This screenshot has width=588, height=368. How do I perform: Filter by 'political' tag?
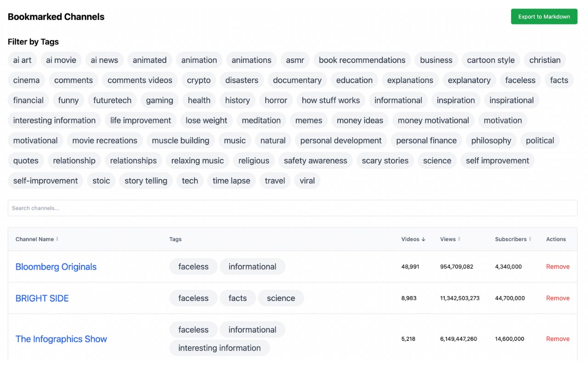tap(540, 141)
